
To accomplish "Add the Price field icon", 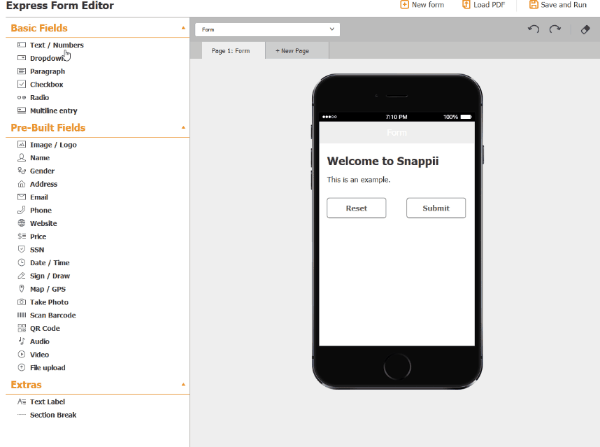I will (x=21, y=236).
